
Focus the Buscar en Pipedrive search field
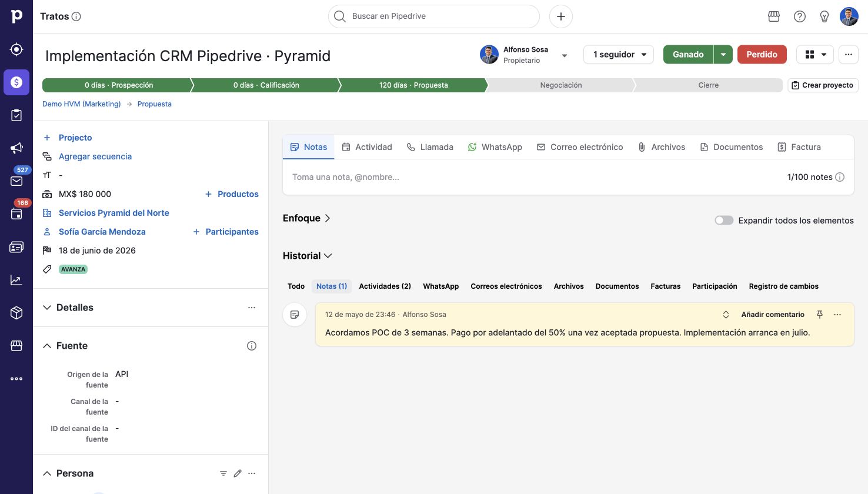(x=434, y=16)
